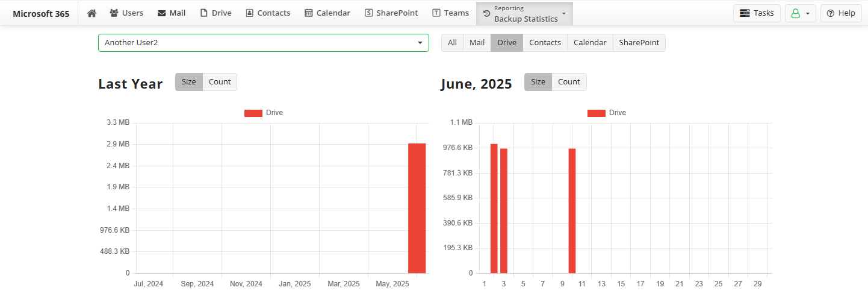The height and width of the screenshot is (299, 868).
Task: Expand the user account dropdown
Action: [801, 13]
